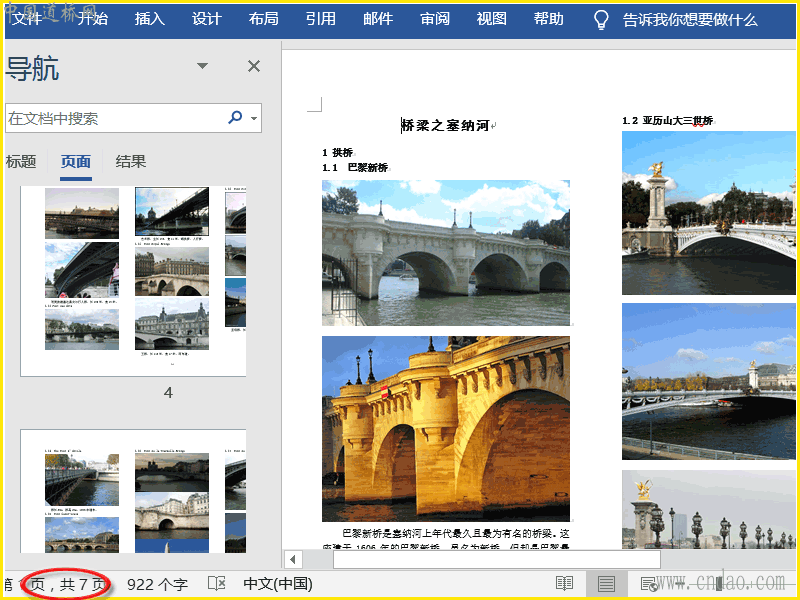Click the horizontal scrollbar left arrow
This screenshot has width=800, height=600.
(x=293, y=559)
